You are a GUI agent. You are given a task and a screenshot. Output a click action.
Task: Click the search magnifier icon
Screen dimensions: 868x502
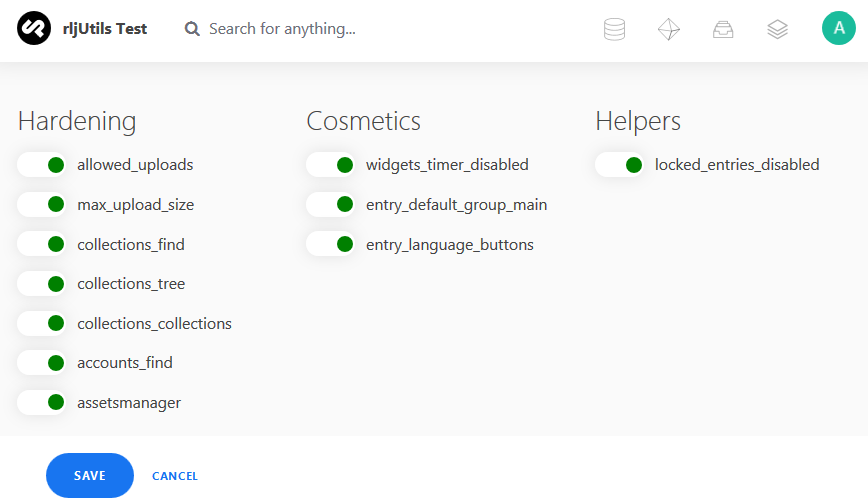(x=193, y=29)
